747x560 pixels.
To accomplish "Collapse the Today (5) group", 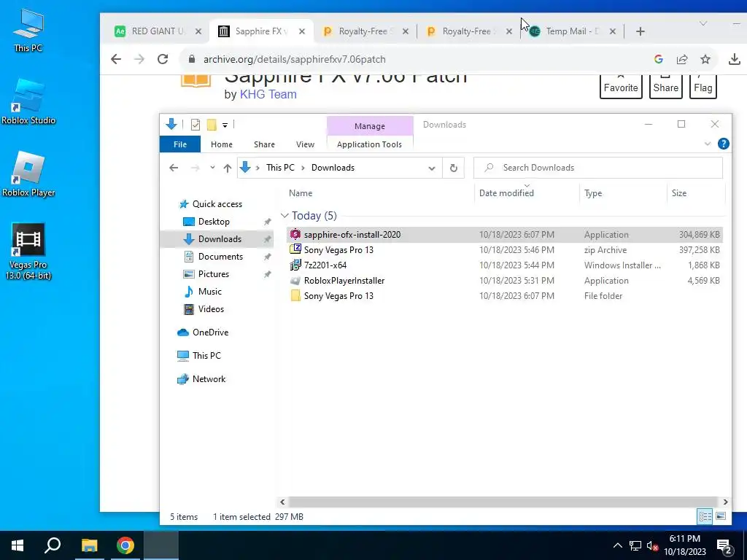I will (285, 216).
